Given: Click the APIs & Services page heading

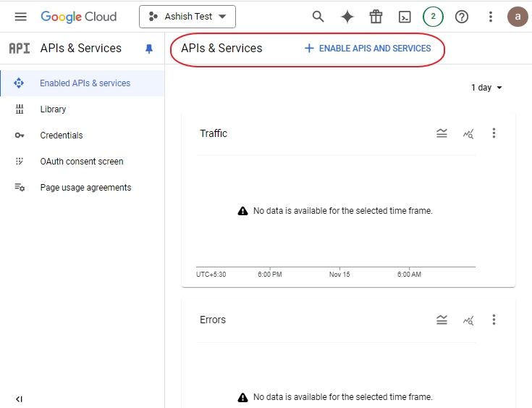Looking at the screenshot, I should tap(221, 49).
